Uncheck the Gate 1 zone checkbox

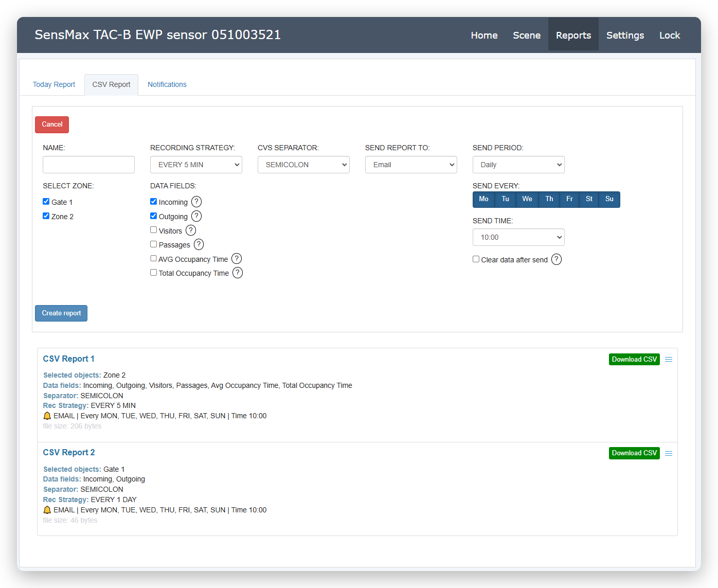(x=46, y=202)
